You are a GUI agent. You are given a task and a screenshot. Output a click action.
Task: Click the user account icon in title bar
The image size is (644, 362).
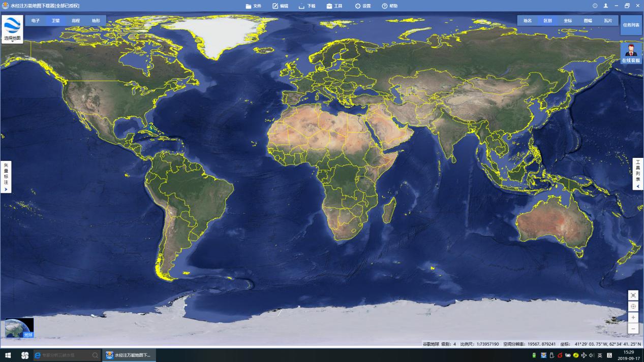tap(606, 6)
